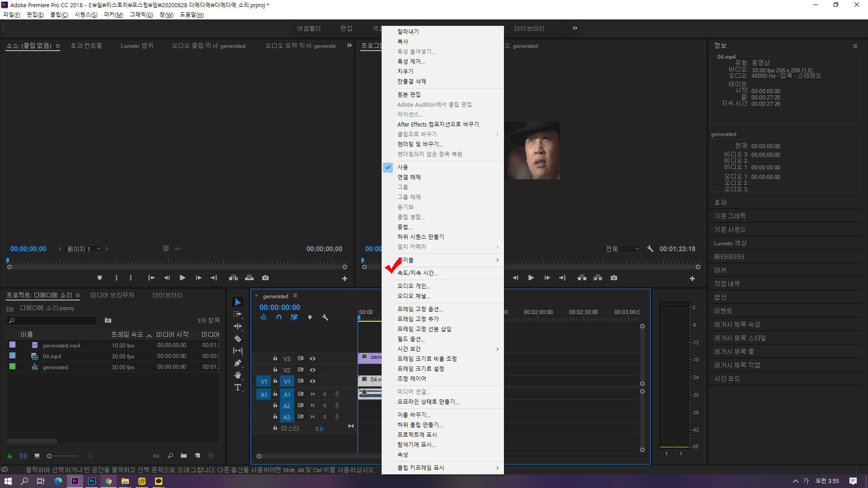The width and height of the screenshot is (868, 488).
Task: Select the Type tool
Action: click(x=238, y=388)
